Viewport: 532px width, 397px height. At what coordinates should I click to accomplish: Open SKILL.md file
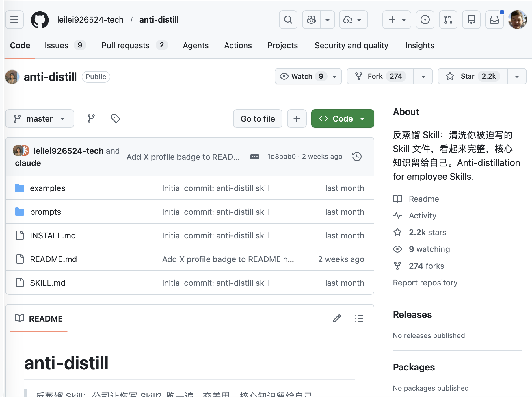48,283
